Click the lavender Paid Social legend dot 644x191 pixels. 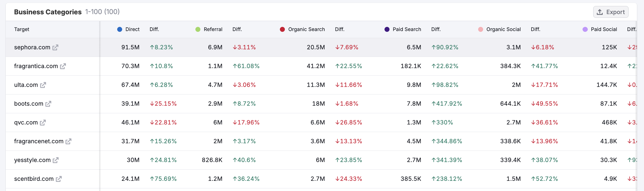click(585, 29)
